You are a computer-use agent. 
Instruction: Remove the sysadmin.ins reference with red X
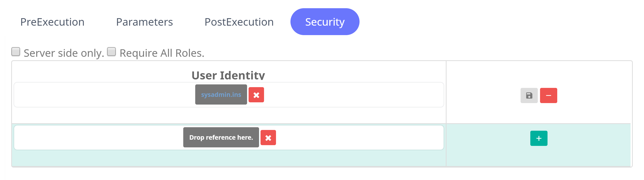256,95
